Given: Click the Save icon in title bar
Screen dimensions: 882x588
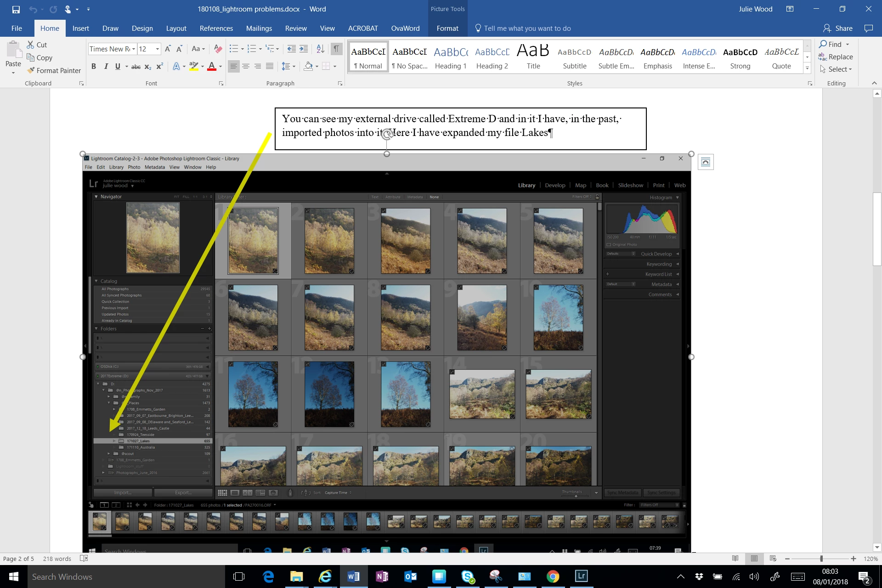Looking at the screenshot, I should tap(16, 9).
